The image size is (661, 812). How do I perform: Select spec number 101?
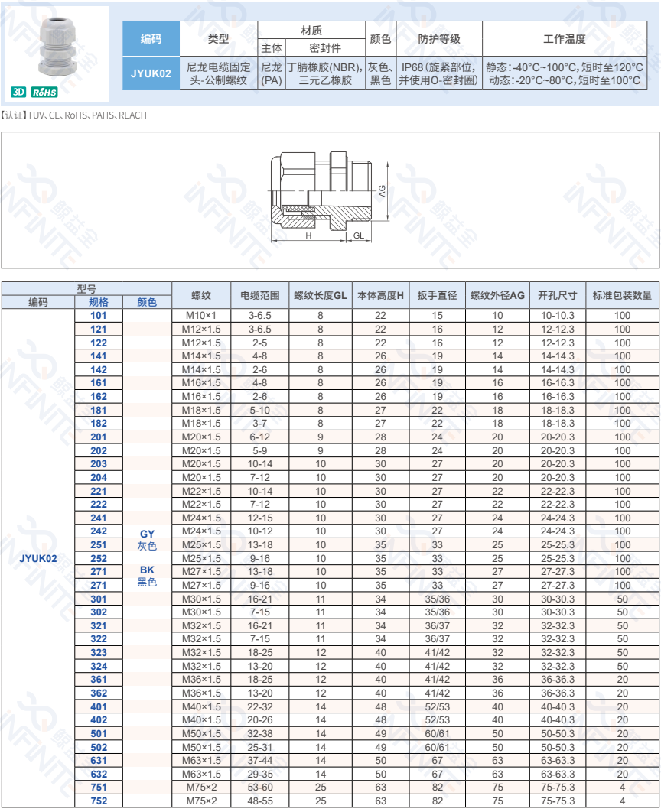(x=99, y=315)
